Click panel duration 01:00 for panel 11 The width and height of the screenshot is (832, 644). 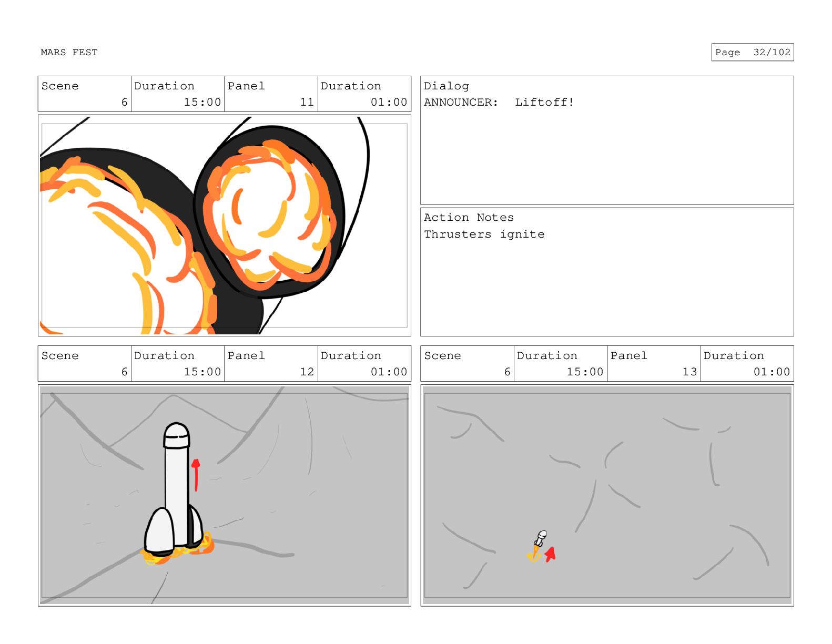click(x=389, y=102)
